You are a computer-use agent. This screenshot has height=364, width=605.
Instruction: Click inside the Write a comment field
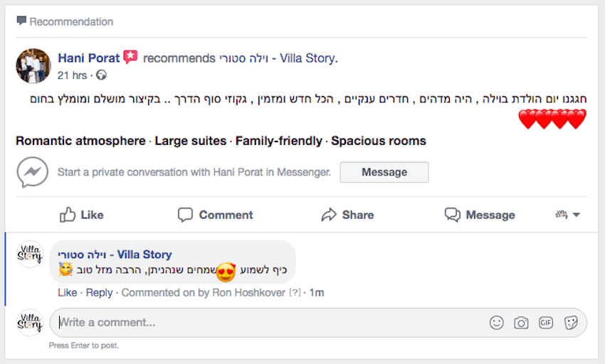coord(270,323)
